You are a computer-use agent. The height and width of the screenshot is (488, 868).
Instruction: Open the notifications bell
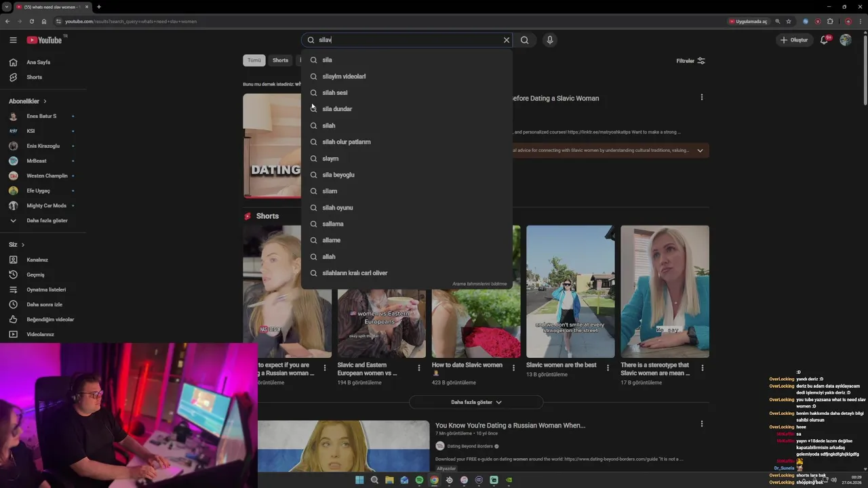pyautogui.click(x=824, y=40)
